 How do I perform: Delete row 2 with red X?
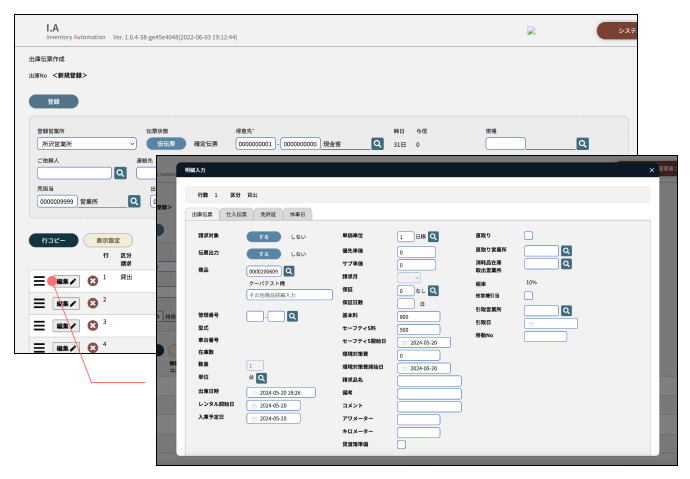point(92,303)
